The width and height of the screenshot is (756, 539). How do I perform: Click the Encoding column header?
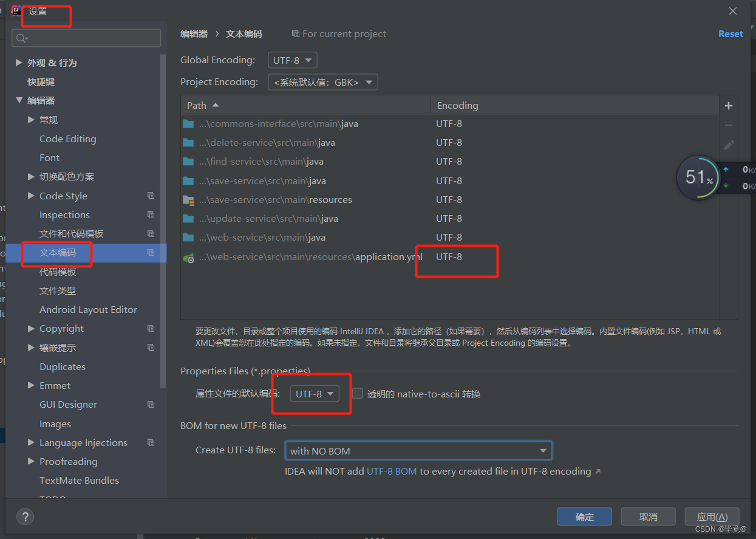(x=575, y=105)
